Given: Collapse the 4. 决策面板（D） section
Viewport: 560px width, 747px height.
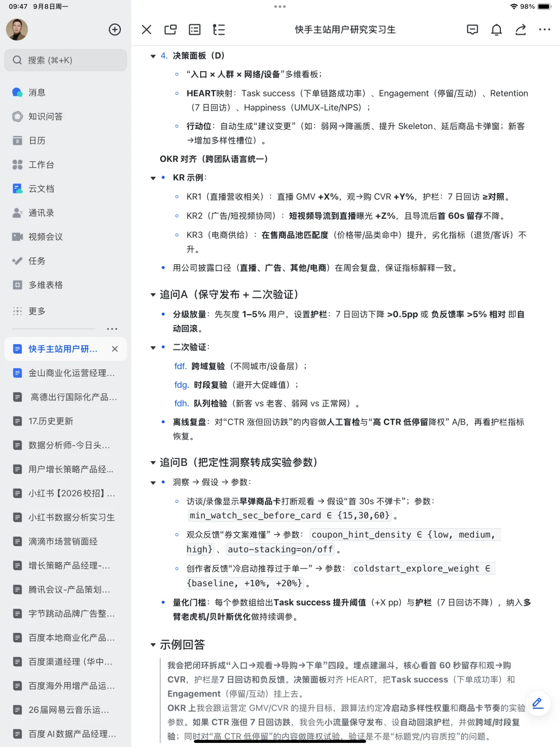Looking at the screenshot, I should pos(153,56).
